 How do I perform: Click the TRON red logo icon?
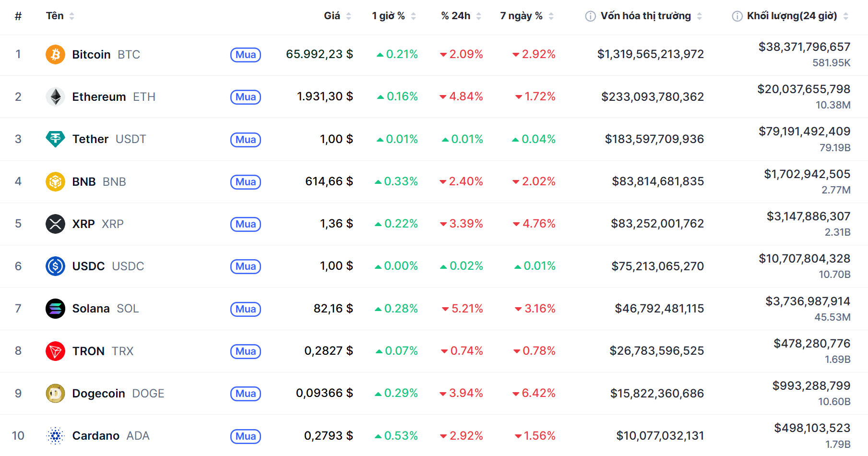(55, 351)
